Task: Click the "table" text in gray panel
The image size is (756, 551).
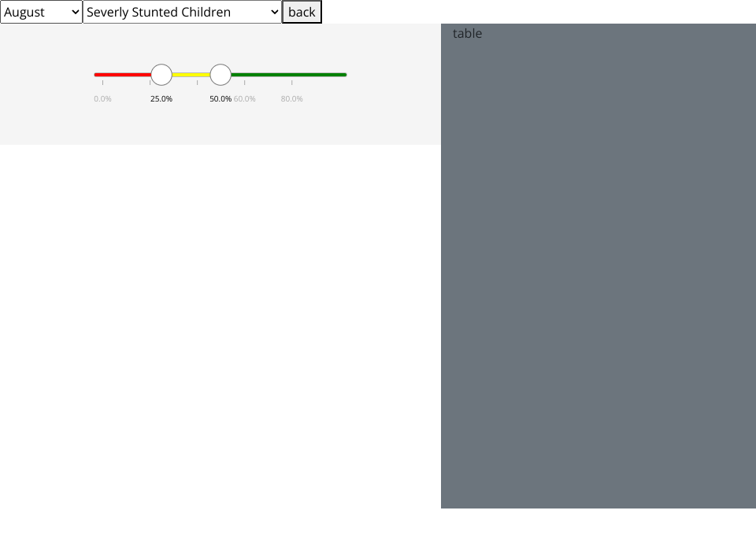Action: click(467, 34)
